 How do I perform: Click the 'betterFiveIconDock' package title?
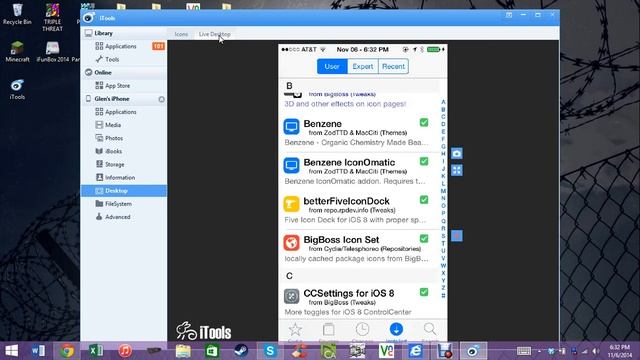pyautogui.click(x=346, y=201)
